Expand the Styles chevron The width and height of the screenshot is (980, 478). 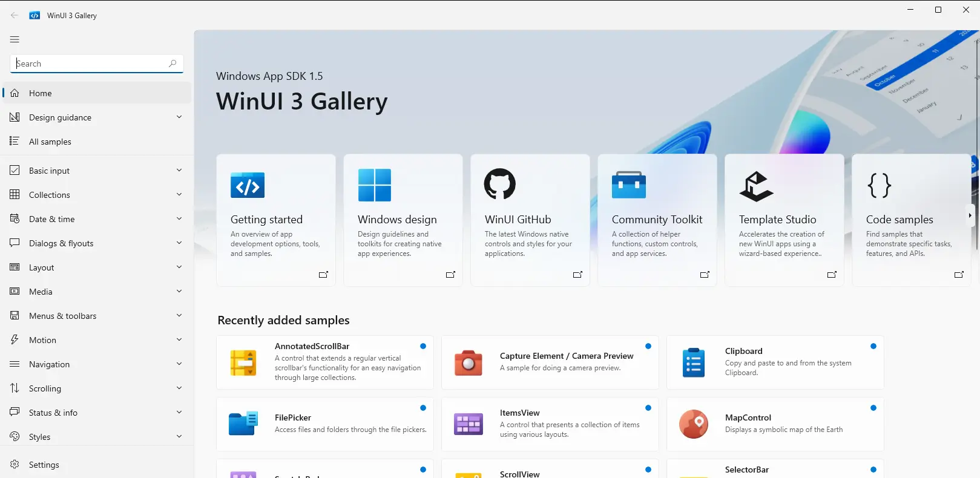(x=179, y=436)
